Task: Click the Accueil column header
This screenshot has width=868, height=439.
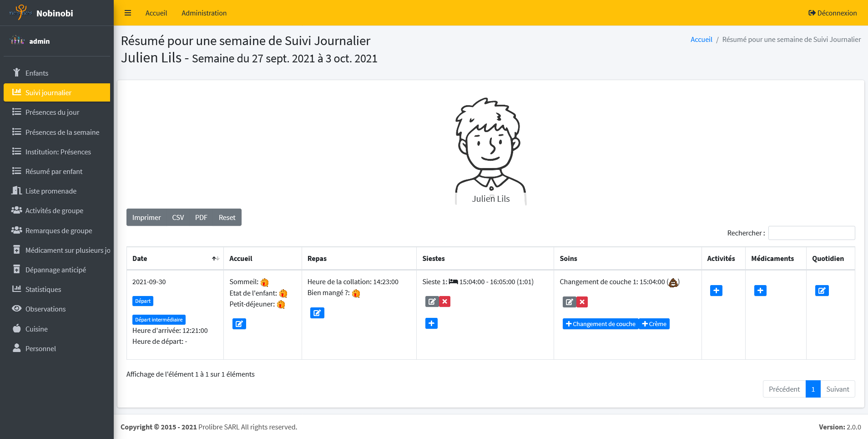Action: tap(262, 258)
